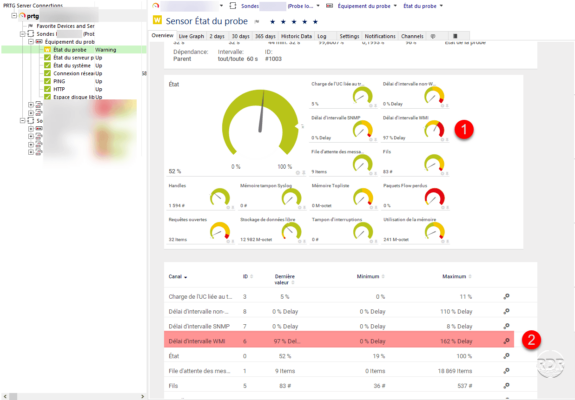Open channel settings gear for Délai d'intervalle WMI row
The height and width of the screenshot is (400, 575).
tap(506, 341)
